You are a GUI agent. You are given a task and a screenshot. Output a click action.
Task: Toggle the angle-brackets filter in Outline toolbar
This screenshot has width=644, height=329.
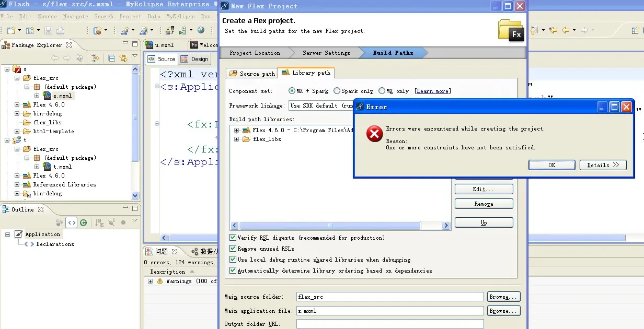72,222
